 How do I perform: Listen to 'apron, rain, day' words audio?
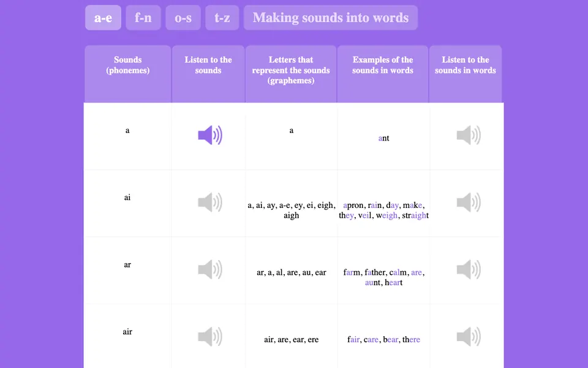469,202
